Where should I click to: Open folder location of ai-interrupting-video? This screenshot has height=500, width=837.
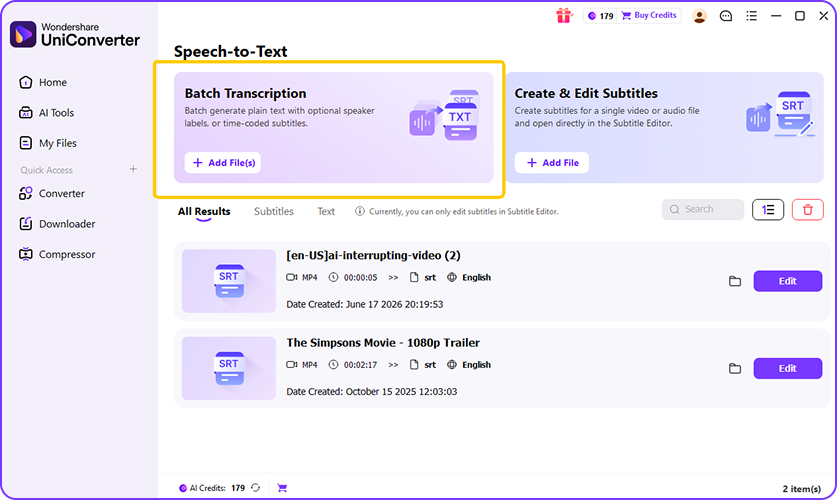(x=735, y=281)
